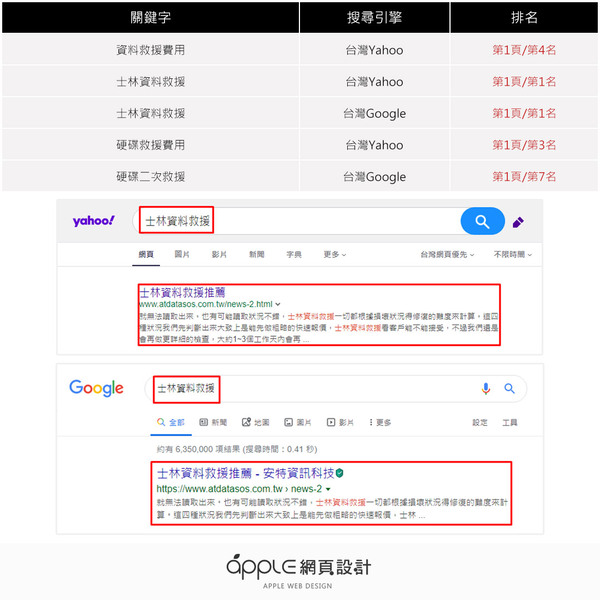Select the Yahoo 圖片 tab
The width and height of the screenshot is (600, 600).
[182, 254]
